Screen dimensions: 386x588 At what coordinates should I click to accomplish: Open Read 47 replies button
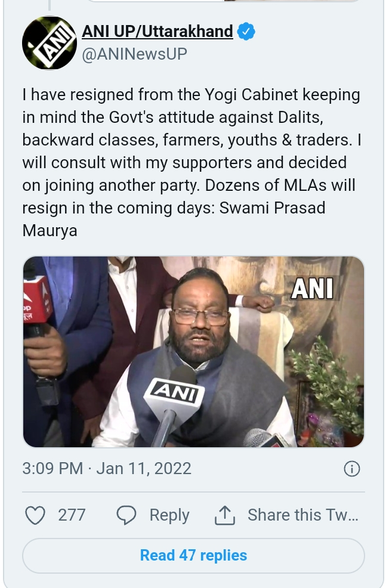pyautogui.click(x=193, y=555)
